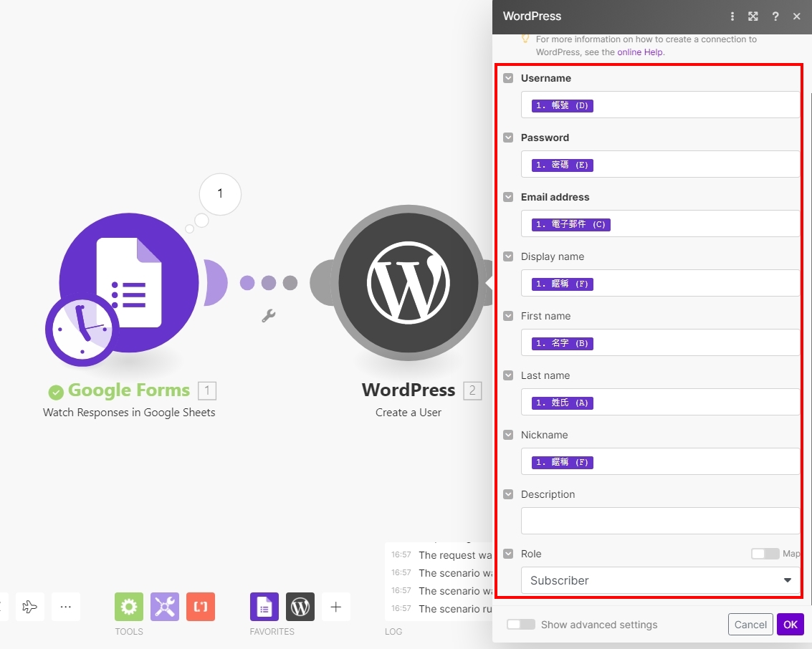The image size is (812, 649).
Task: Open the online Help link
Action: [640, 52]
